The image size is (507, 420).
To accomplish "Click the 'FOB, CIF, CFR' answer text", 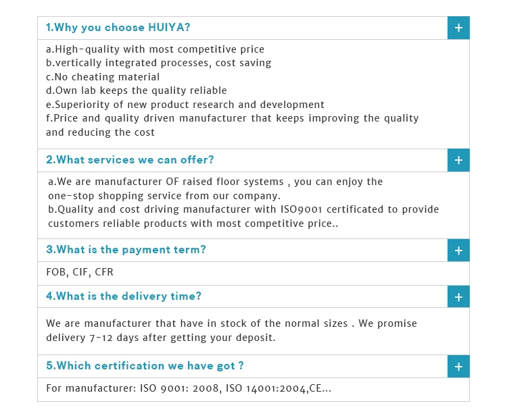I will (x=80, y=273).
